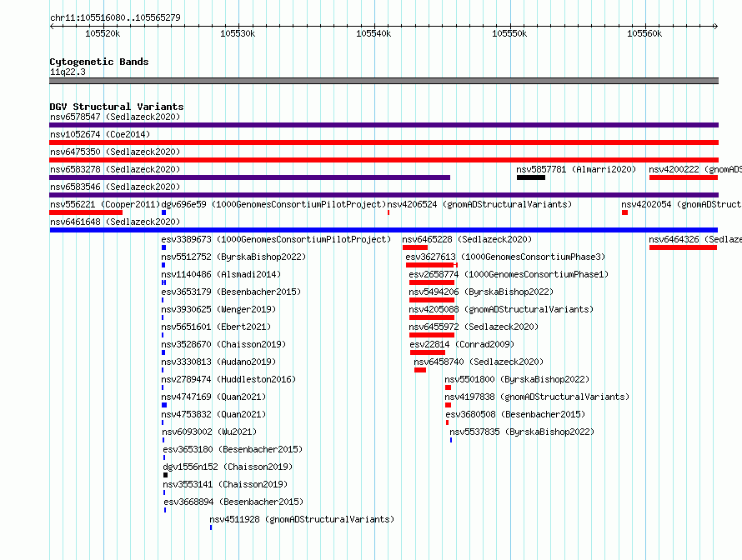Click the Cytogenetic Bands track title

click(x=99, y=62)
